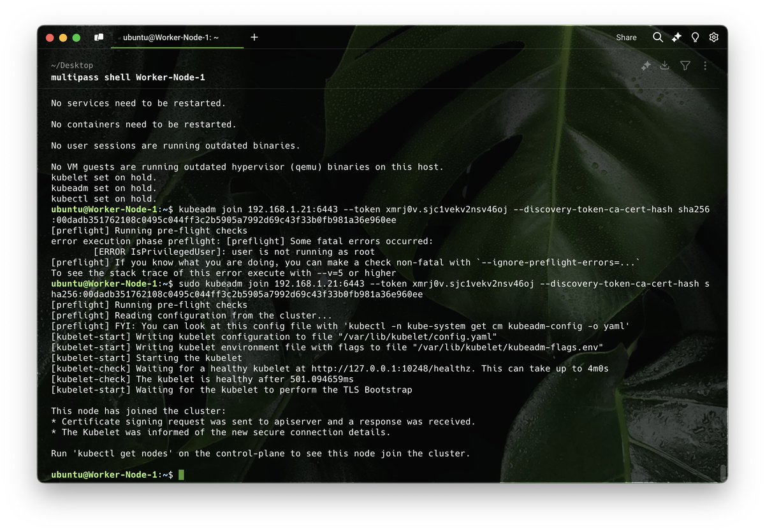Click the 'multipass shell Worker-Node-1' command text
765x532 pixels.
tap(128, 77)
